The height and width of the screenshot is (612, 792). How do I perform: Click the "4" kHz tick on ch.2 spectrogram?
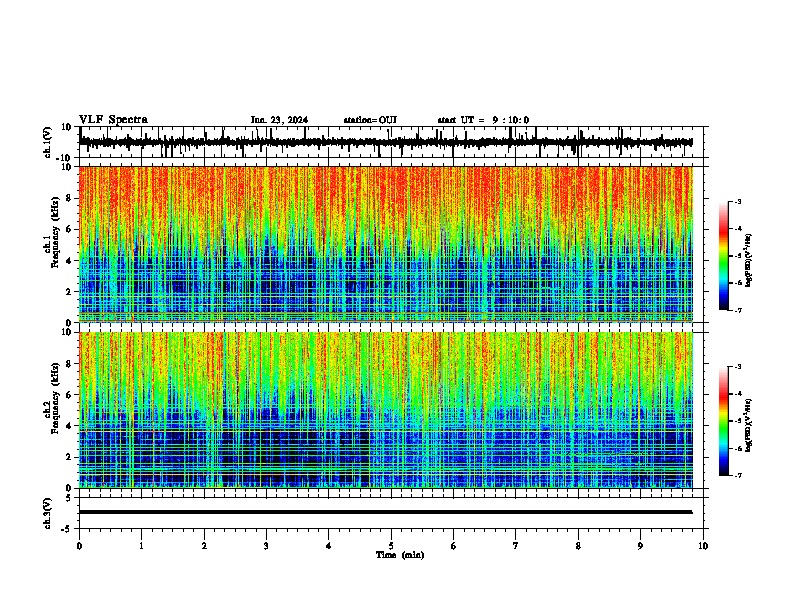(x=70, y=426)
